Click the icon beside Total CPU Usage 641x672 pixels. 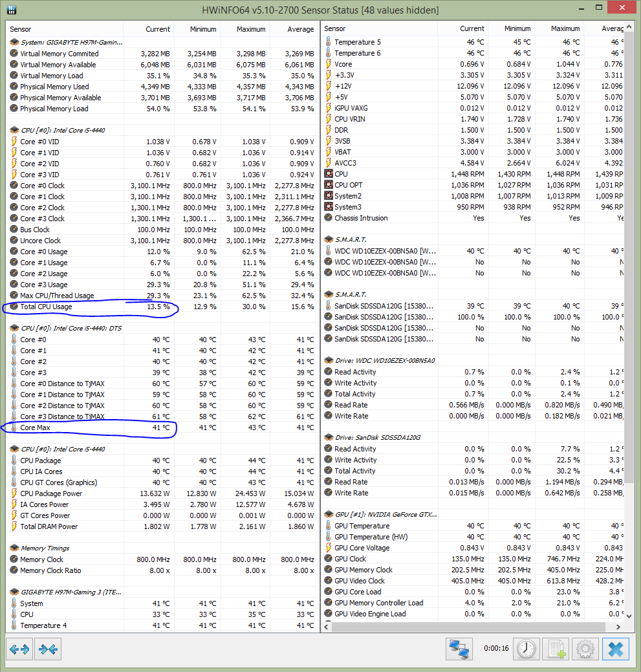tap(14, 307)
